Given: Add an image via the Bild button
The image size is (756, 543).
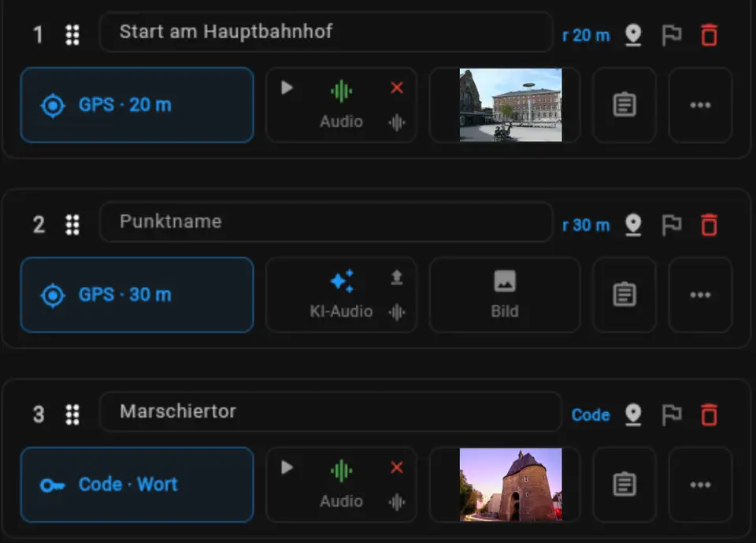Looking at the screenshot, I should coord(504,295).
